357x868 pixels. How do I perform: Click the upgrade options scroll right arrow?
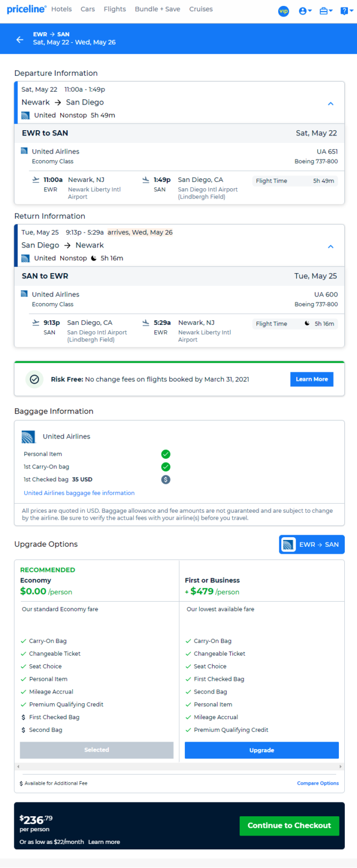pyautogui.click(x=340, y=767)
